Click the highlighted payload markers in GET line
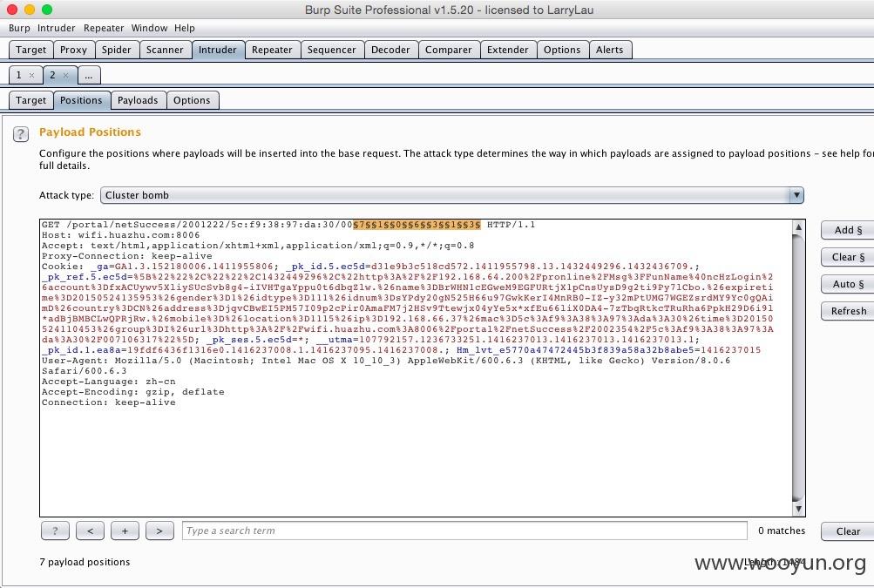The width and height of the screenshot is (874, 588). click(x=417, y=225)
